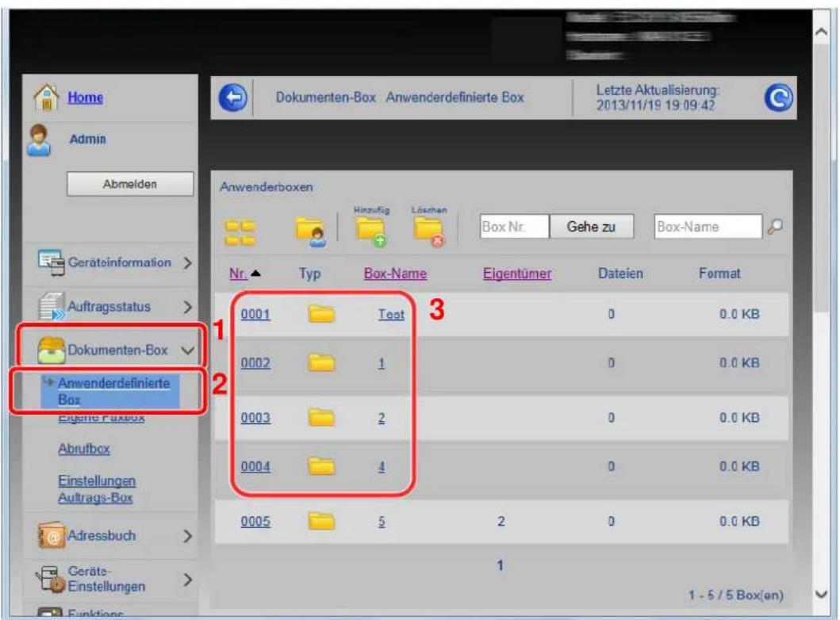
Task: Expand the Auftragsstatus chevron
Action: pos(187,307)
